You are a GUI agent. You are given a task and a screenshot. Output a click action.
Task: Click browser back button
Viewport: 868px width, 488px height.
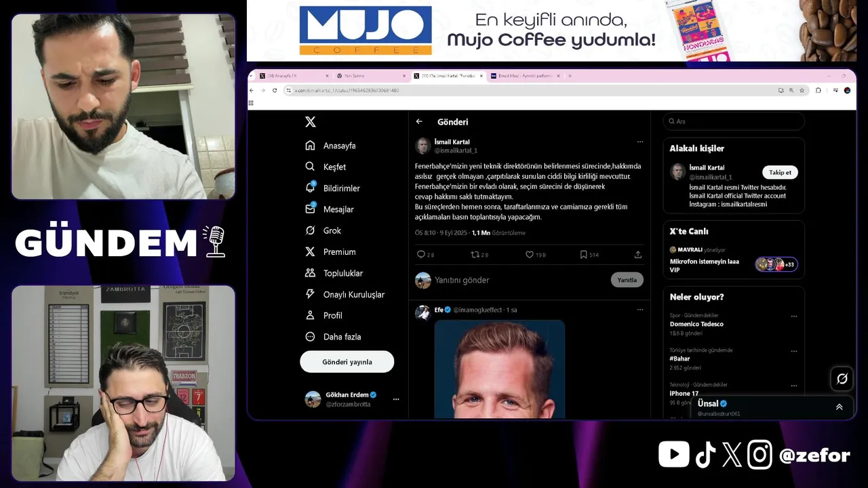coord(252,90)
